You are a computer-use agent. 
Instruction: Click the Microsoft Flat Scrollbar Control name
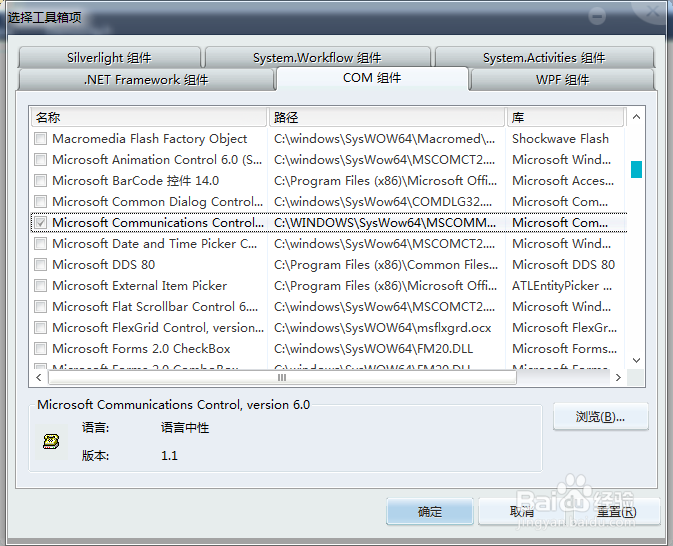click(155, 307)
